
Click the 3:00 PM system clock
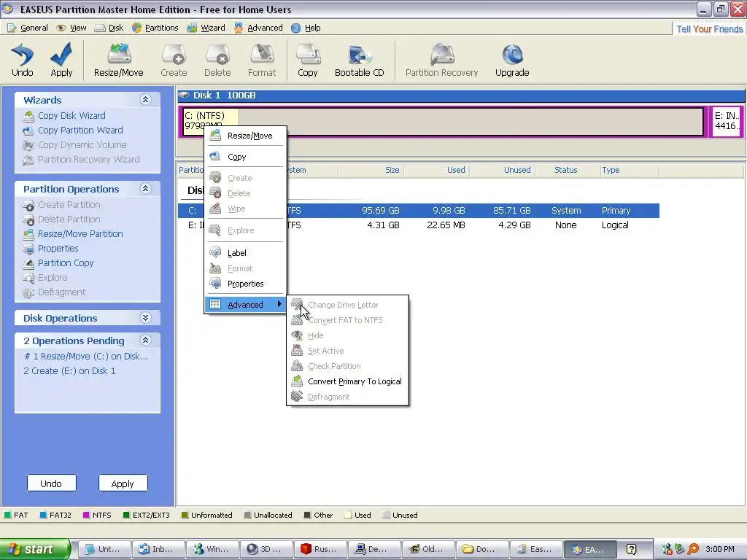tap(719, 549)
